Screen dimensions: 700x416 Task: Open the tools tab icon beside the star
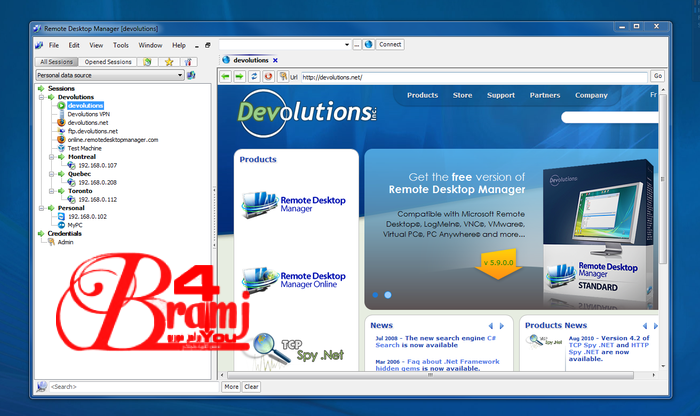[188, 62]
